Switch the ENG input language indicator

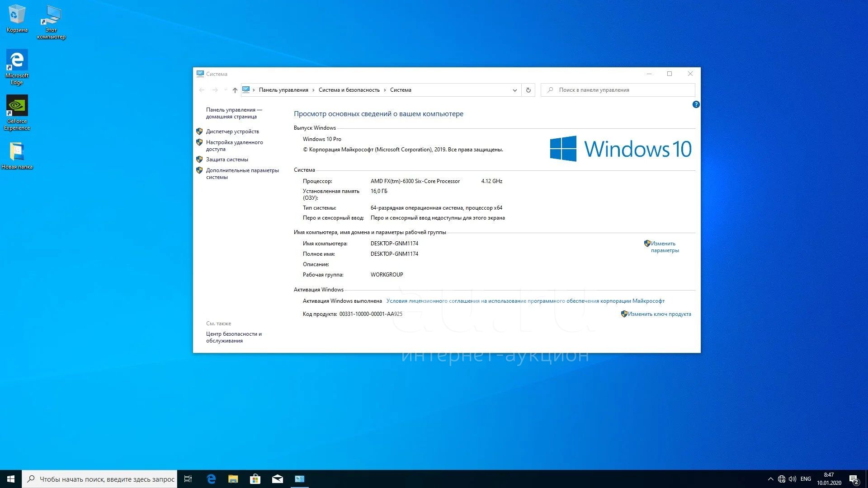click(806, 479)
